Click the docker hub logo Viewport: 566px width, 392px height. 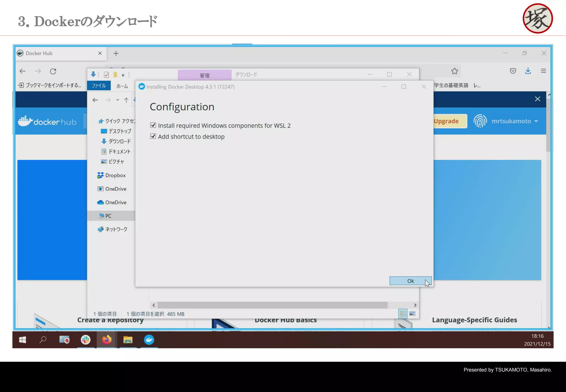pyautogui.click(x=47, y=121)
